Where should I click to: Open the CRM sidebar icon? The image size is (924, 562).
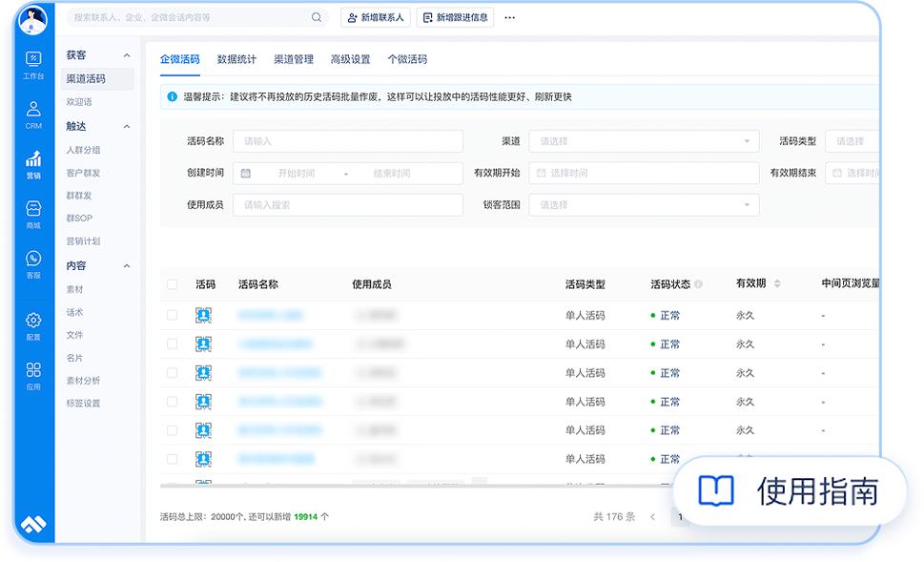click(x=33, y=114)
